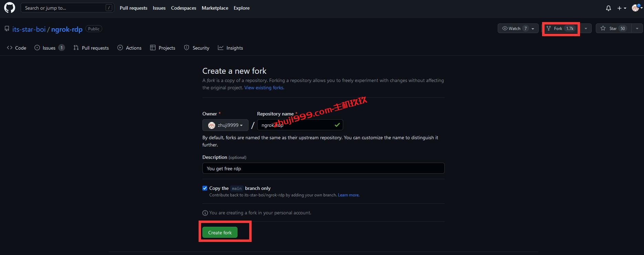Click the Description input field
Image resolution: width=644 pixels, height=255 pixels.
point(323,168)
